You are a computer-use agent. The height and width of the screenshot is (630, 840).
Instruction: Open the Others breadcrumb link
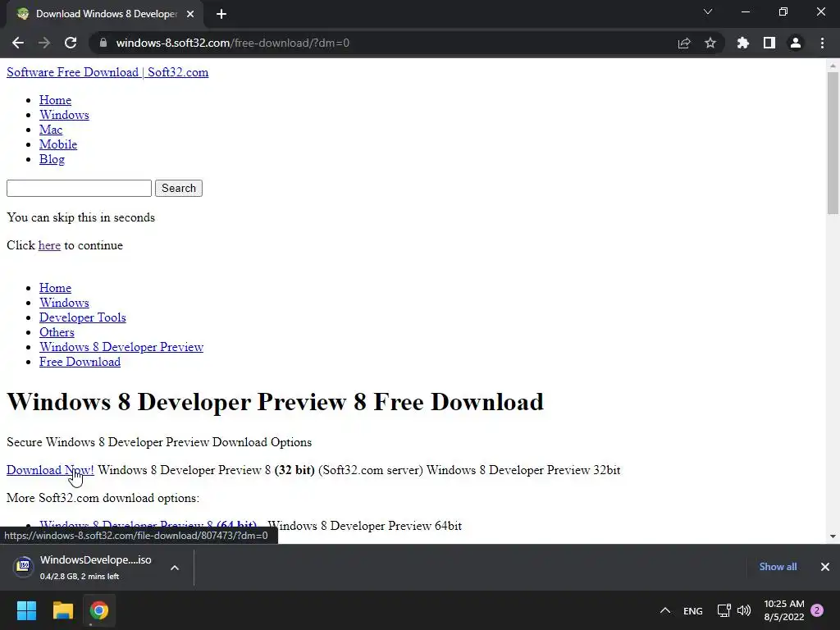[x=57, y=332]
